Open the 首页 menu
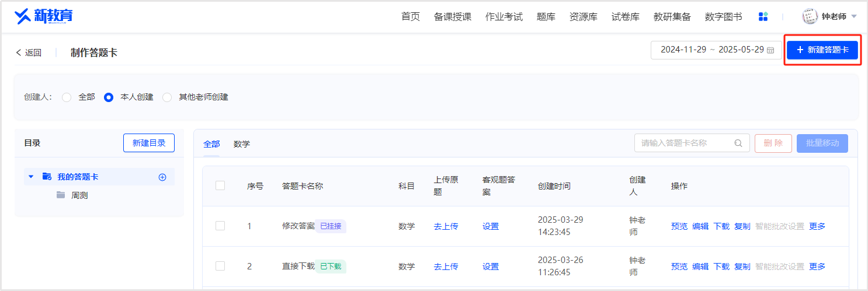868x291 pixels. (x=411, y=17)
